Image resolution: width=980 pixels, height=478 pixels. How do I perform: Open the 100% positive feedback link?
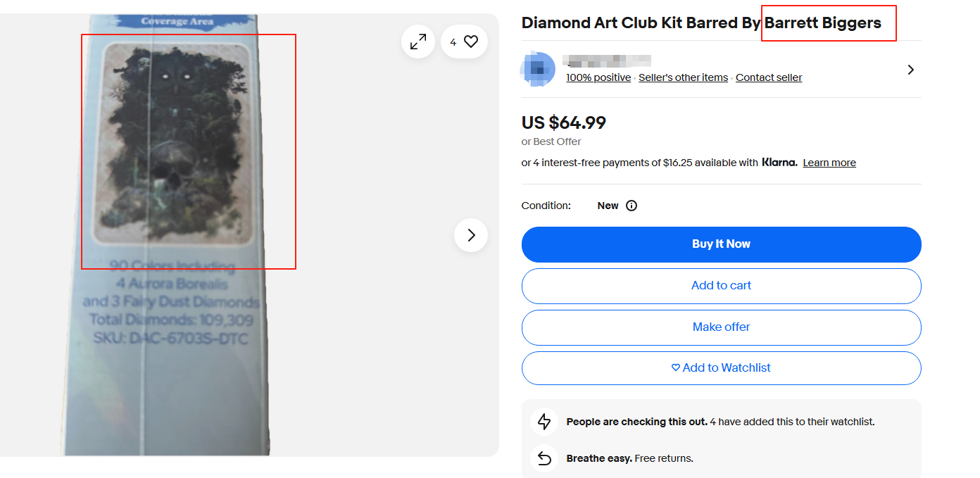[598, 77]
